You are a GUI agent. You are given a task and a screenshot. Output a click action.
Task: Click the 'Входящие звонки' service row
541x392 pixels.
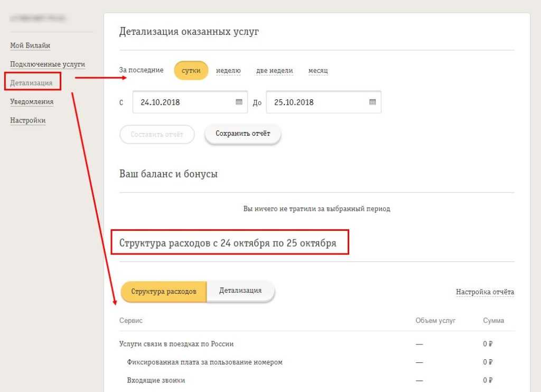(x=156, y=380)
